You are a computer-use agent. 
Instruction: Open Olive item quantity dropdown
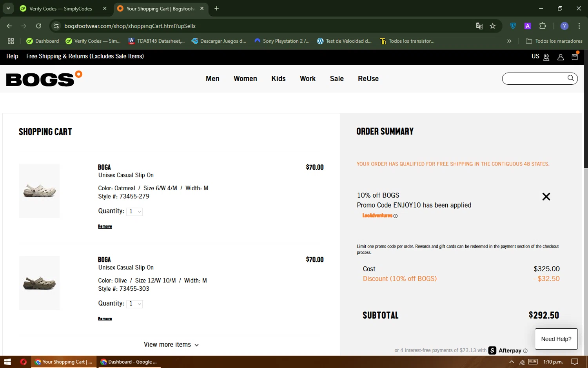(x=134, y=304)
